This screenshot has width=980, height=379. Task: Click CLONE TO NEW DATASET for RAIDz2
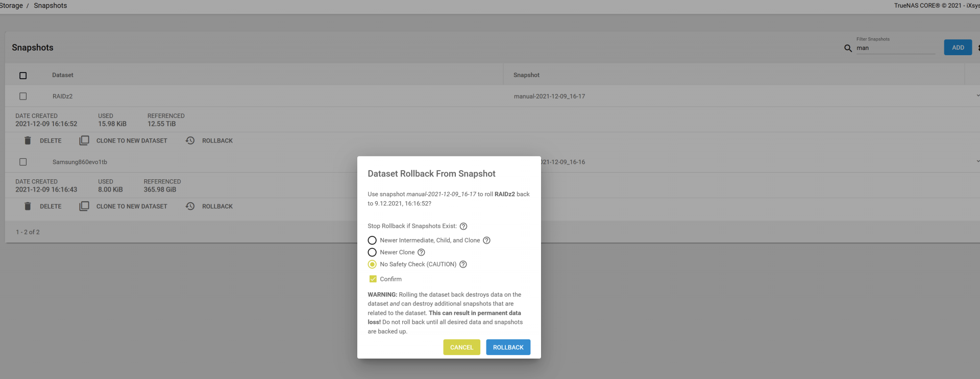[132, 141]
